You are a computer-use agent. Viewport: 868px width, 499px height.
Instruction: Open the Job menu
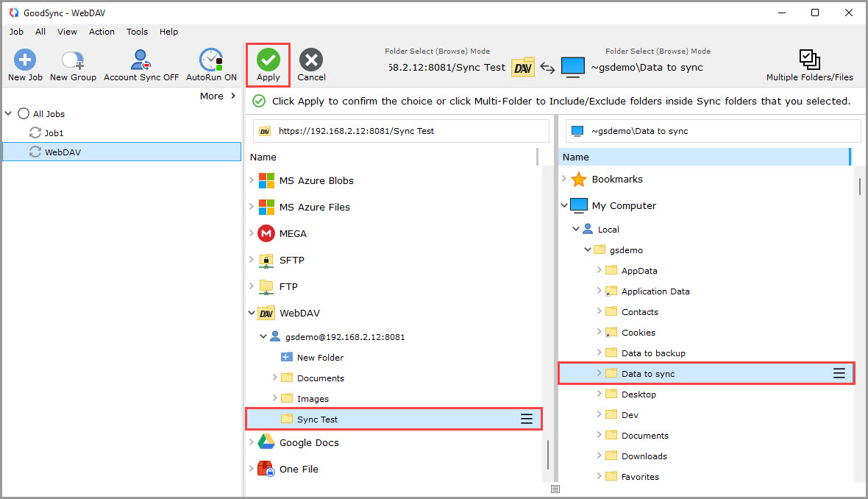click(16, 32)
